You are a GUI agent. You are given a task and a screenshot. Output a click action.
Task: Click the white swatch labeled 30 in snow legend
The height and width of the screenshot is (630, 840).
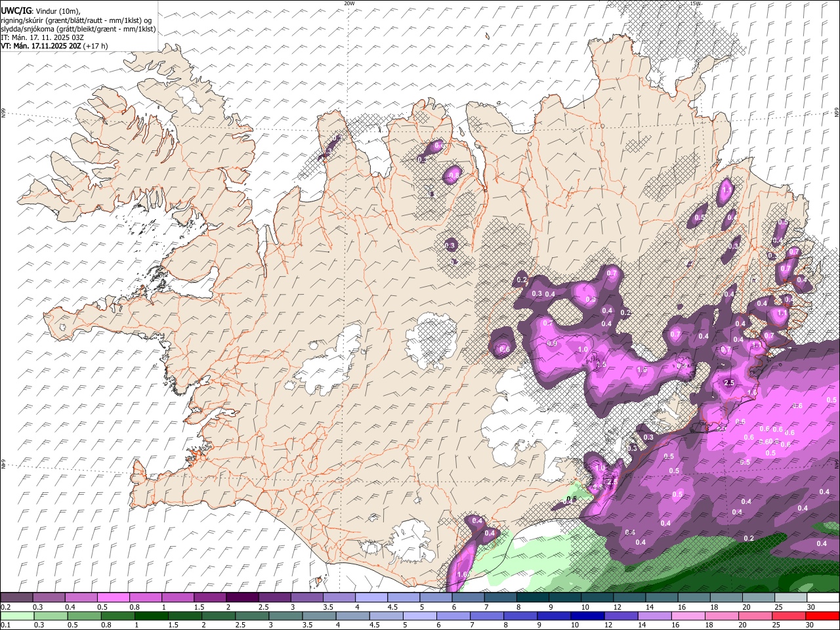(823, 598)
